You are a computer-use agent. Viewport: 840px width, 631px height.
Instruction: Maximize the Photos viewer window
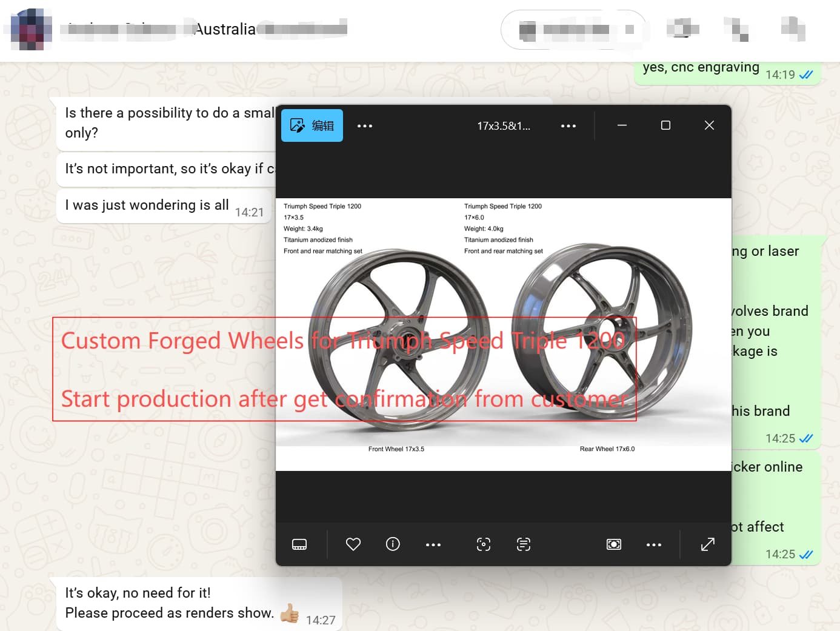pos(665,125)
